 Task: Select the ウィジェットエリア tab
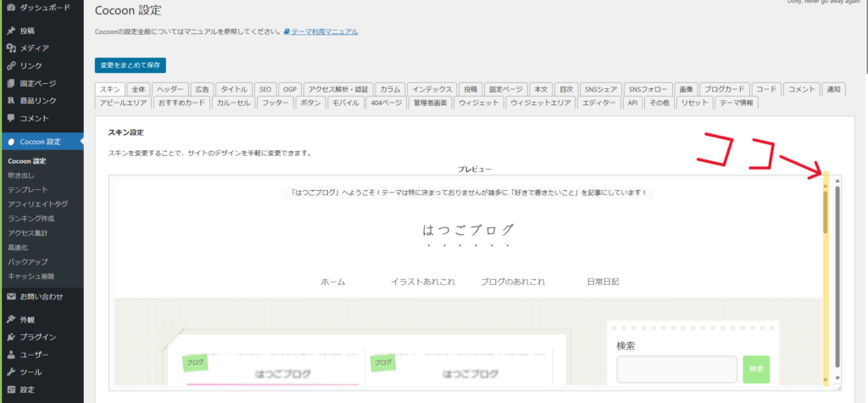click(x=540, y=103)
